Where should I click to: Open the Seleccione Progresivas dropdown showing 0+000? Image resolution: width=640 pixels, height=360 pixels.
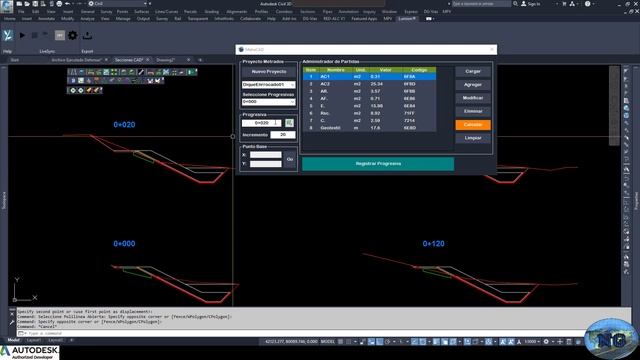coord(269,102)
